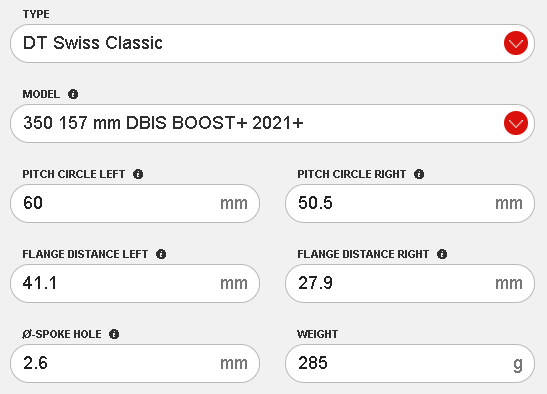Click the FLANGE DISTANCE RIGHT label text

pos(363,254)
